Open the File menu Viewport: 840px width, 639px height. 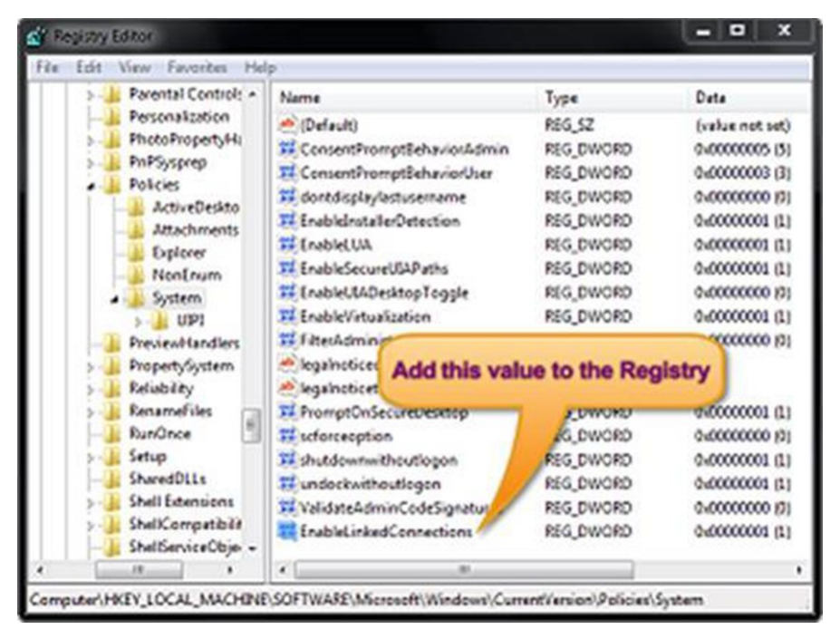click(47, 68)
